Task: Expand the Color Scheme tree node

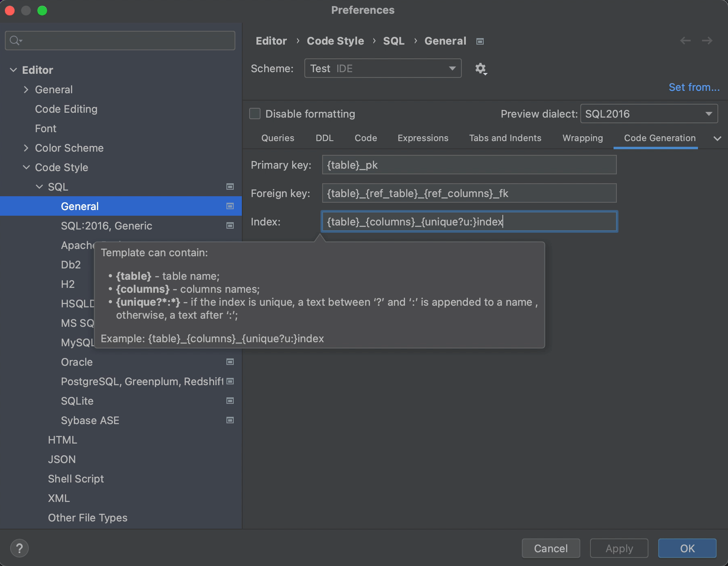Action: click(x=26, y=148)
